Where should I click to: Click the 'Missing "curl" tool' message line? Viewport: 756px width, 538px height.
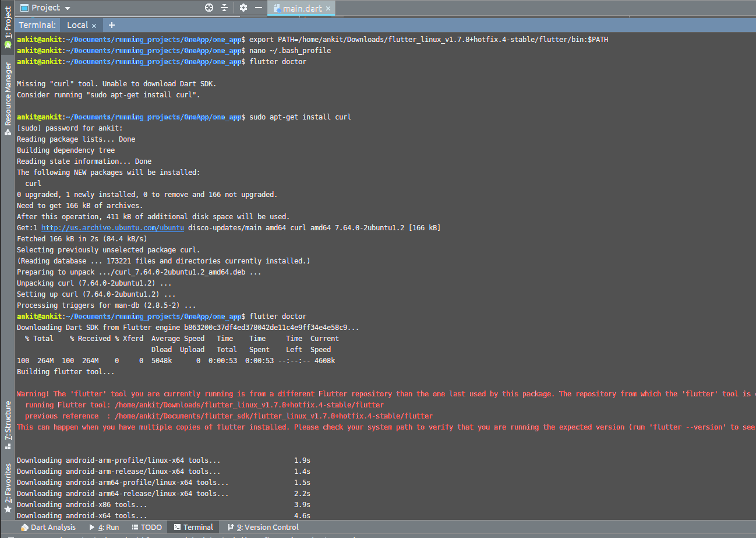(116, 84)
